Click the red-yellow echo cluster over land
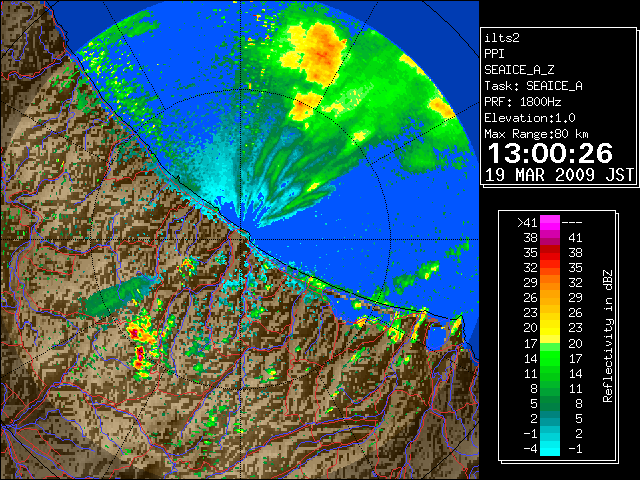 tap(141, 343)
